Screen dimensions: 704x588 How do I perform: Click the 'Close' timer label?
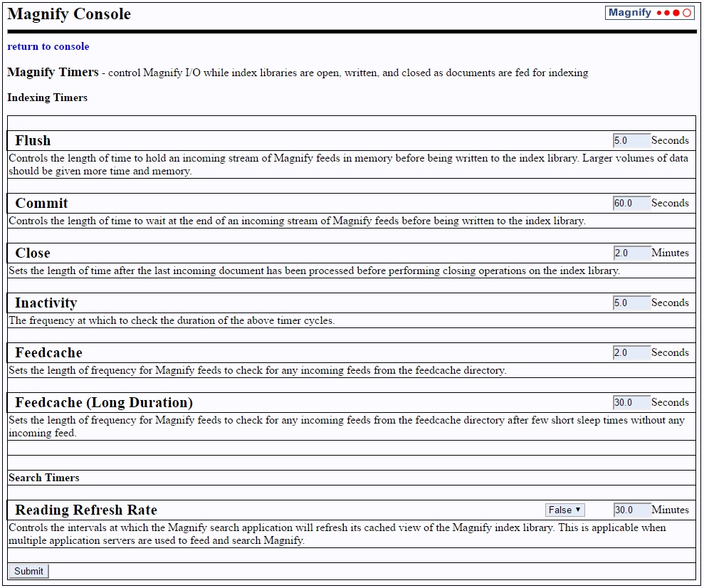[33, 253]
